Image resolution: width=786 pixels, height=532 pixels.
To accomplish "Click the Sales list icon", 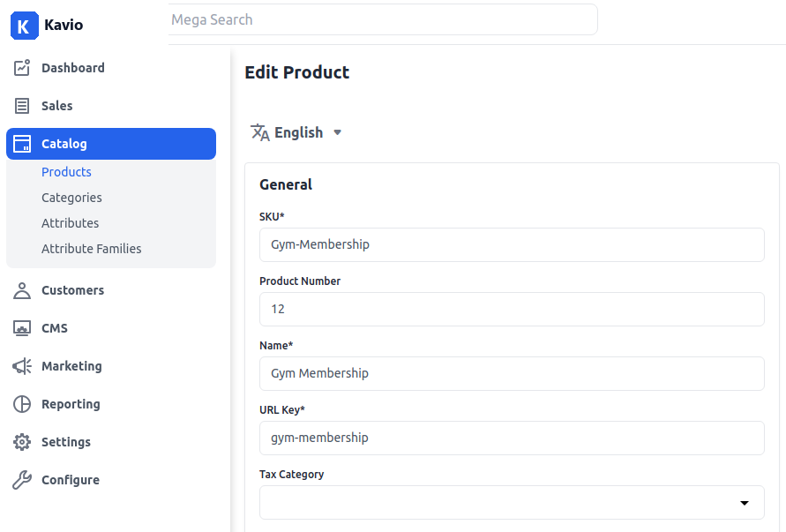I will 22,106.
